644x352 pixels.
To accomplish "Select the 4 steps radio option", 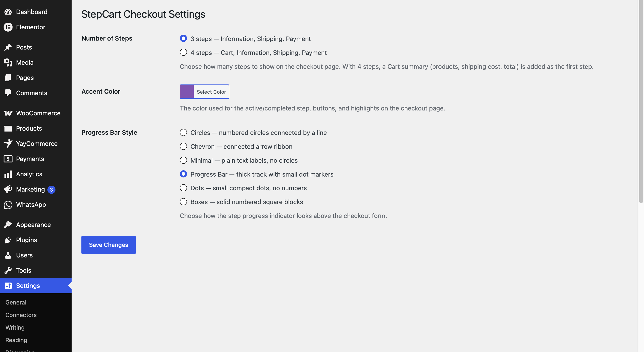I will point(183,52).
